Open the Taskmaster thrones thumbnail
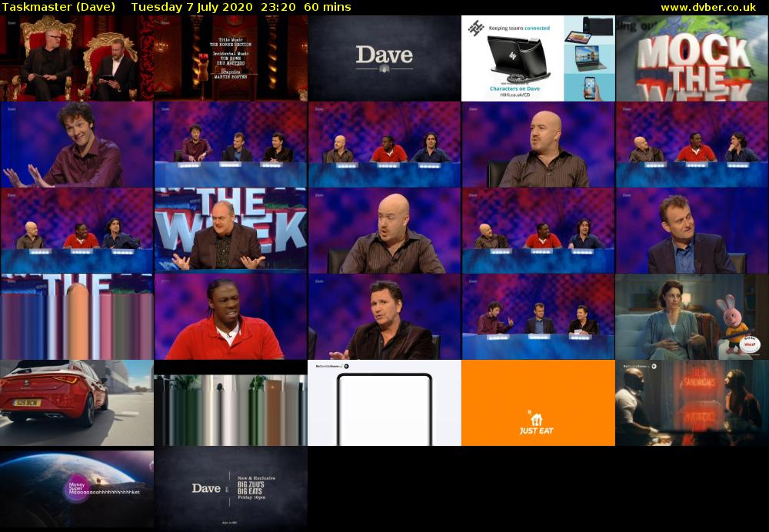Screen dimensions: 769x532 click(x=77, y=58)
